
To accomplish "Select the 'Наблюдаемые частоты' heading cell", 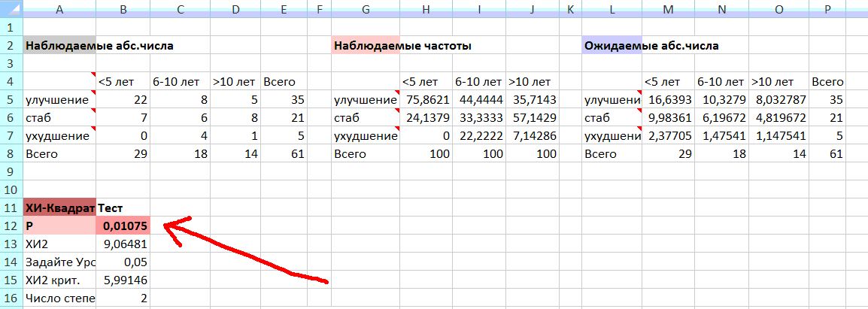I will coord(365,45).
